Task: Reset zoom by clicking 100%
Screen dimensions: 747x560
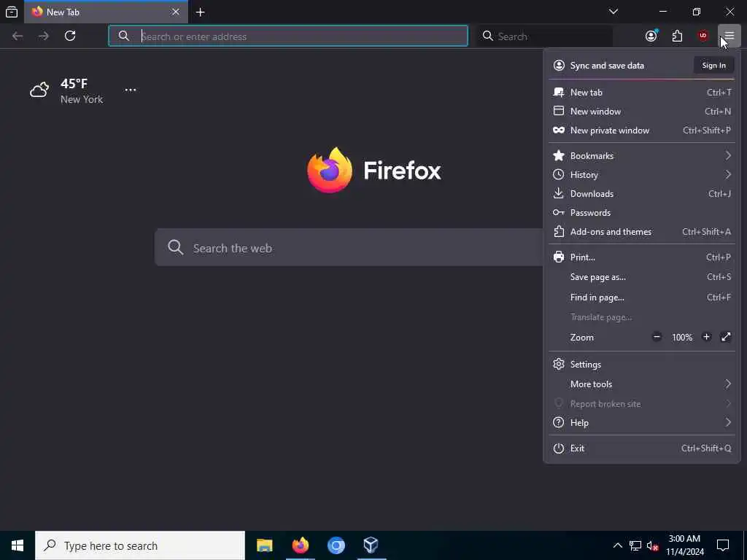Action: click(x=682, y=338)
